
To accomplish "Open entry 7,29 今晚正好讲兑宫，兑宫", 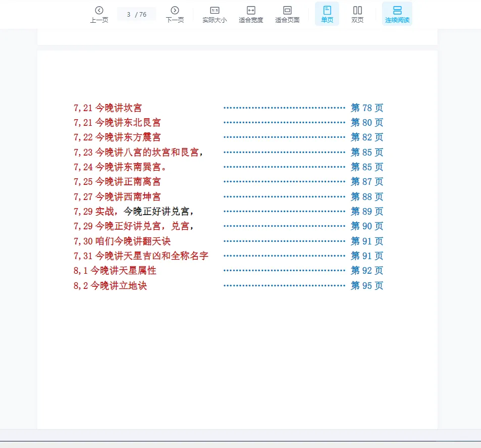I will click(133, 226).
